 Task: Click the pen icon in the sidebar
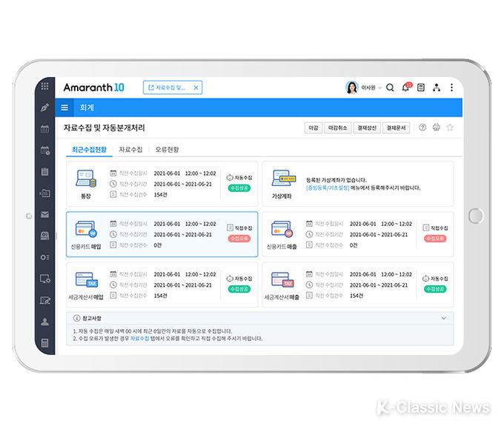click(x=45, y=107)
